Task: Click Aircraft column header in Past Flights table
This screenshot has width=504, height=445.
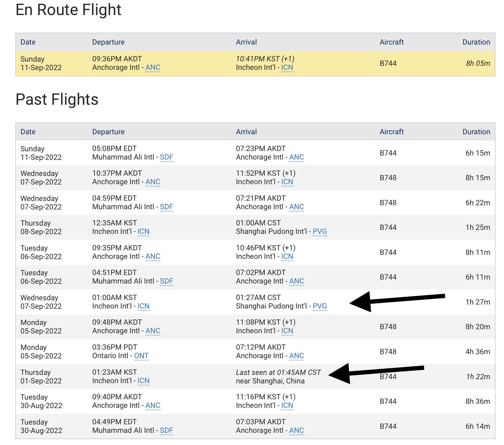Action: pos(391,132)
